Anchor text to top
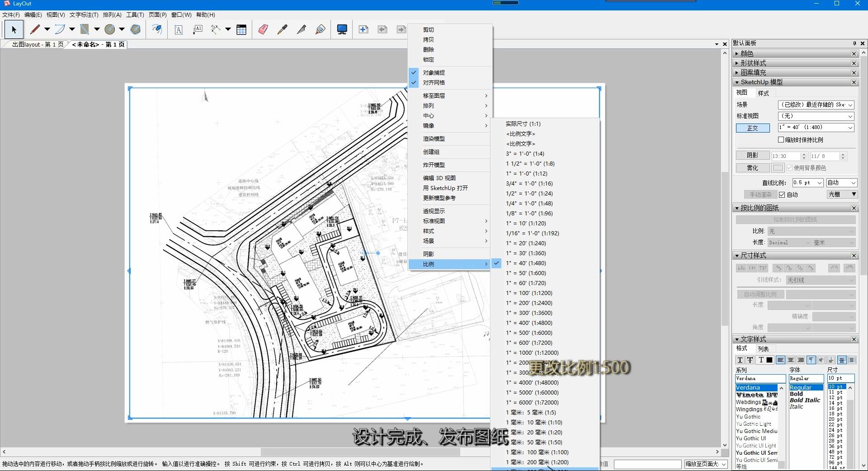This screenshot has height=471, width=868. (x=811, y=360)
